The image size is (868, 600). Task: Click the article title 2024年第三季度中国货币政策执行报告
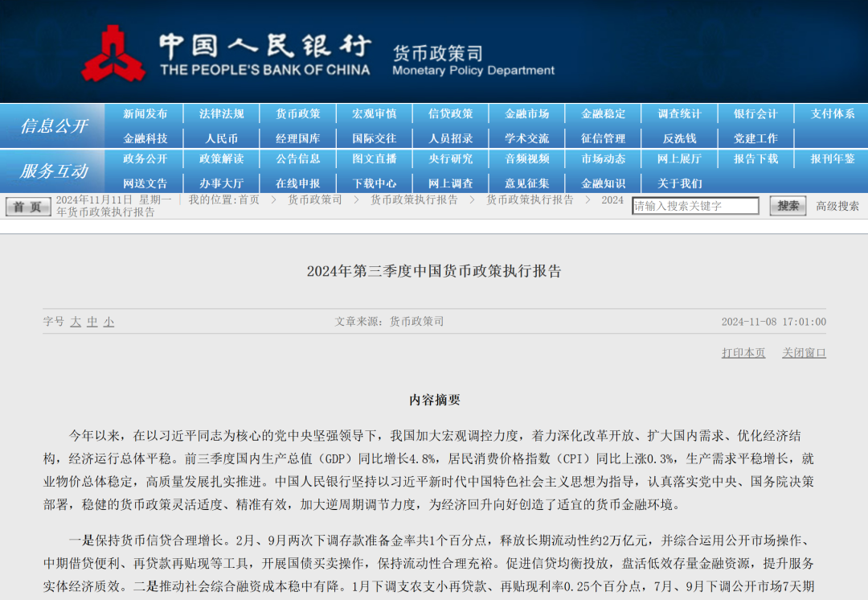tap(434, 271)
